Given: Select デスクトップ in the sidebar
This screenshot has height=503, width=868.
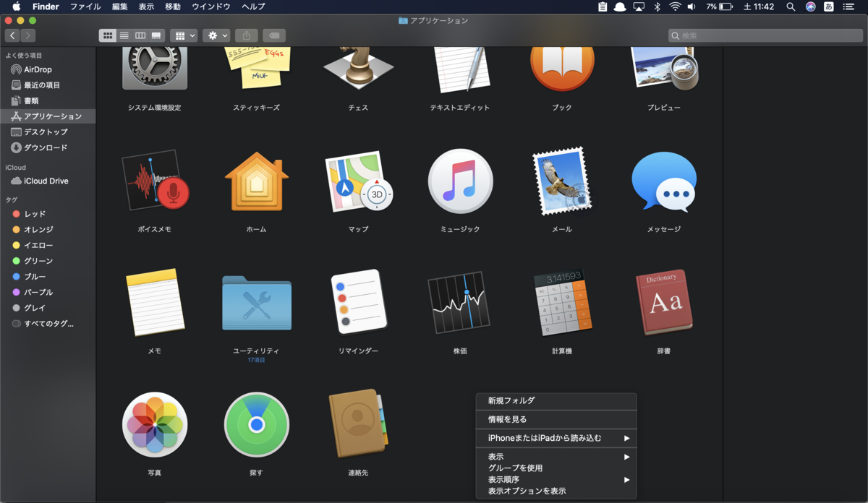Looking at the screenshot, I should tap(48, 132).
